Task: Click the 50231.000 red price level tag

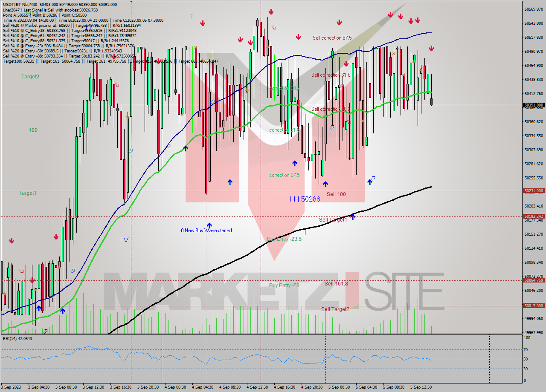Action: point(534,191)
